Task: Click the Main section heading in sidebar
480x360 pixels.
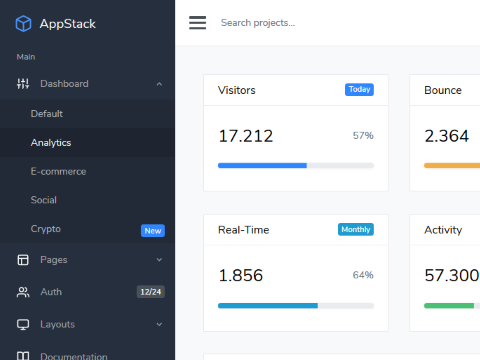Action: pyautogui.click(x=26, y=57)
